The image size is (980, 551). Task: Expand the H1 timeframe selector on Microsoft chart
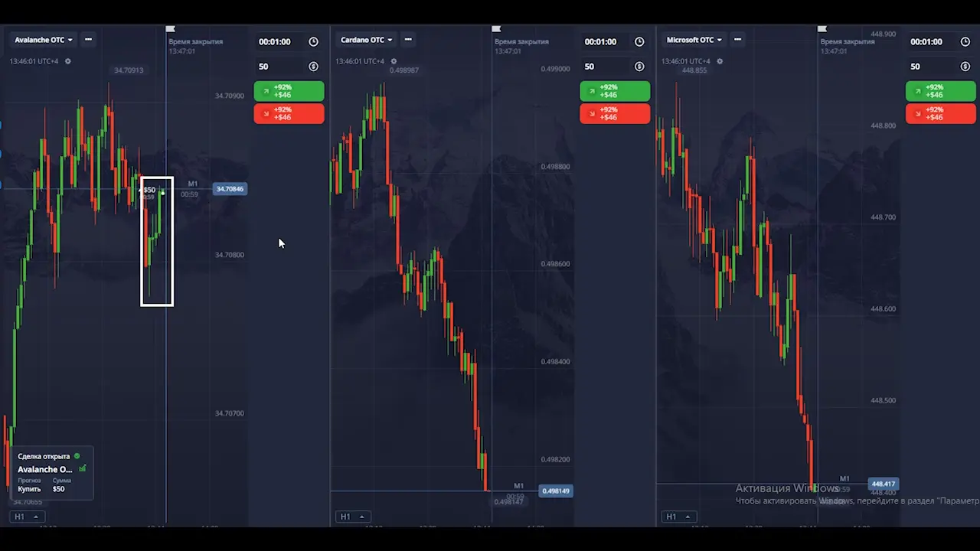pos(677,517)
